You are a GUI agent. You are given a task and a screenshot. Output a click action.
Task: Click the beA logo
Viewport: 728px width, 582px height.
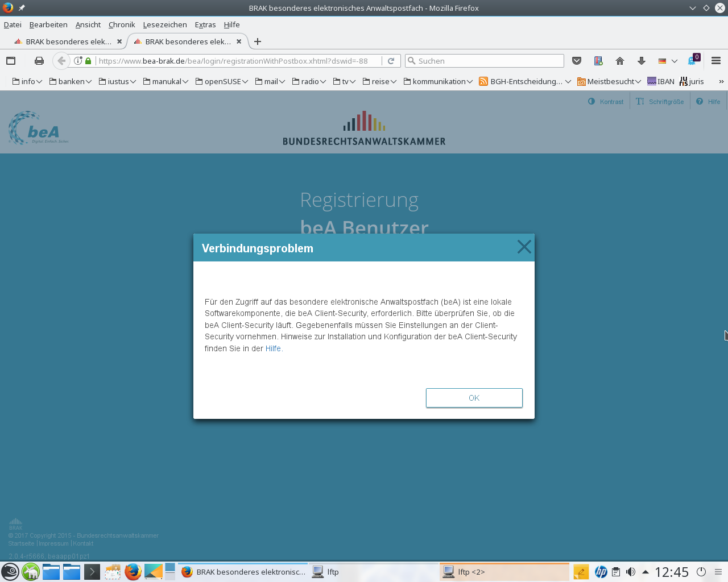36,127
